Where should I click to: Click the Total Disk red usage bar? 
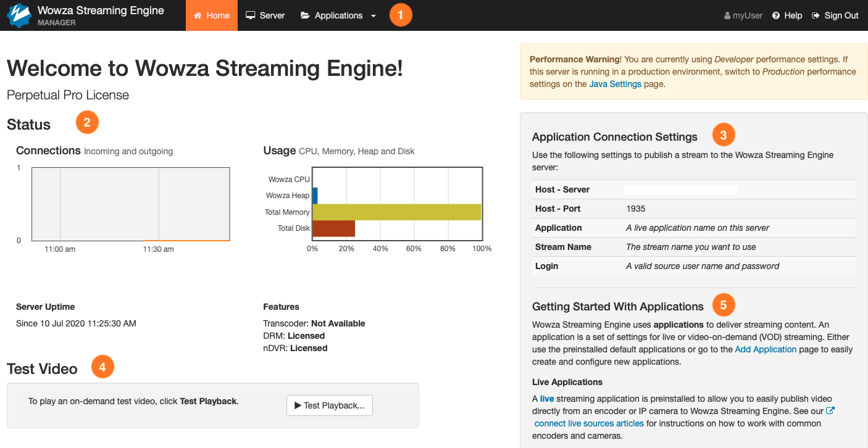[x=334, y=228]
